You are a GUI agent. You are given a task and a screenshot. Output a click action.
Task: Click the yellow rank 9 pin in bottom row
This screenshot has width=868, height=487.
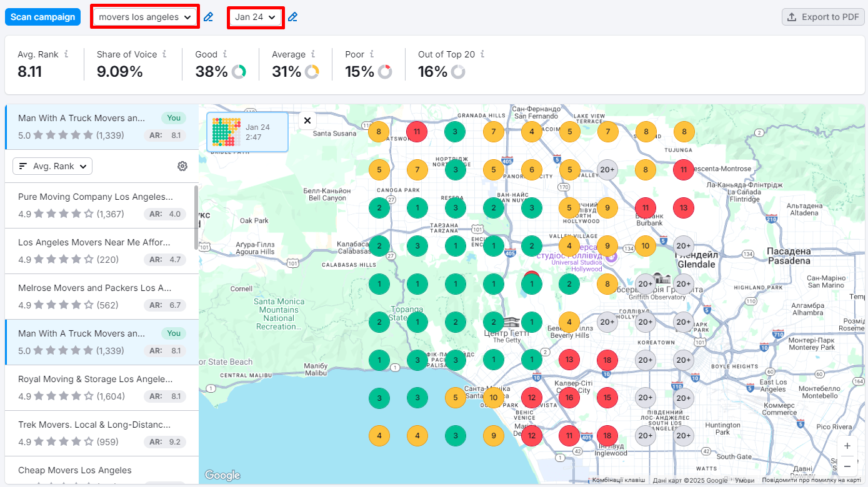point(493,436)
